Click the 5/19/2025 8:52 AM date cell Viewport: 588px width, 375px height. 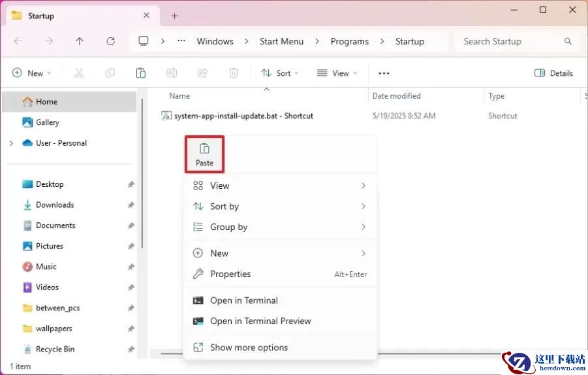pos(404,116)
